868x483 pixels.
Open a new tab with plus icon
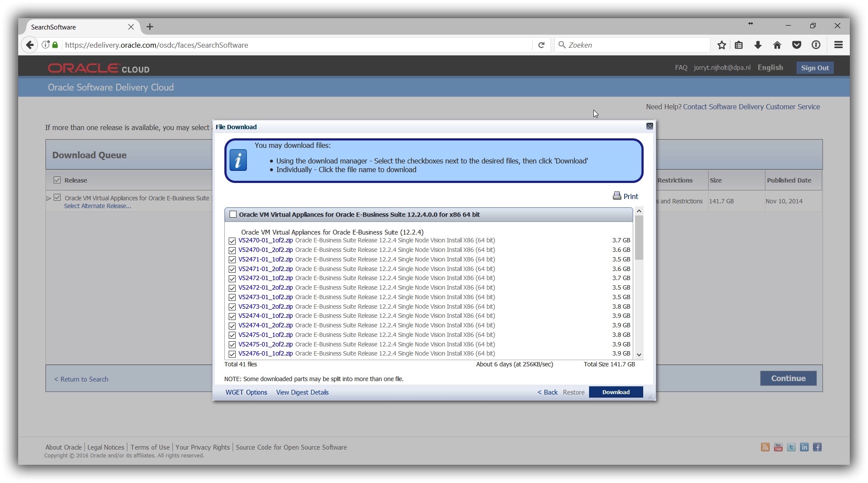coord(150,27)
